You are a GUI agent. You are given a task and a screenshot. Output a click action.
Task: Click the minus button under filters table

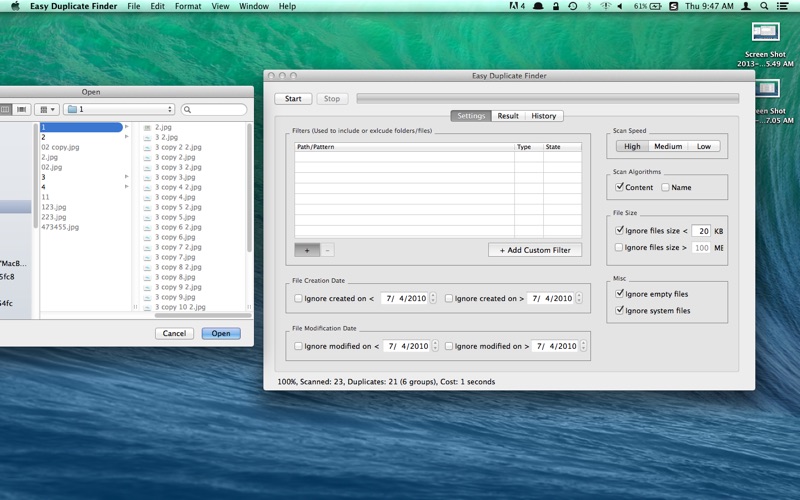point(328,250)
